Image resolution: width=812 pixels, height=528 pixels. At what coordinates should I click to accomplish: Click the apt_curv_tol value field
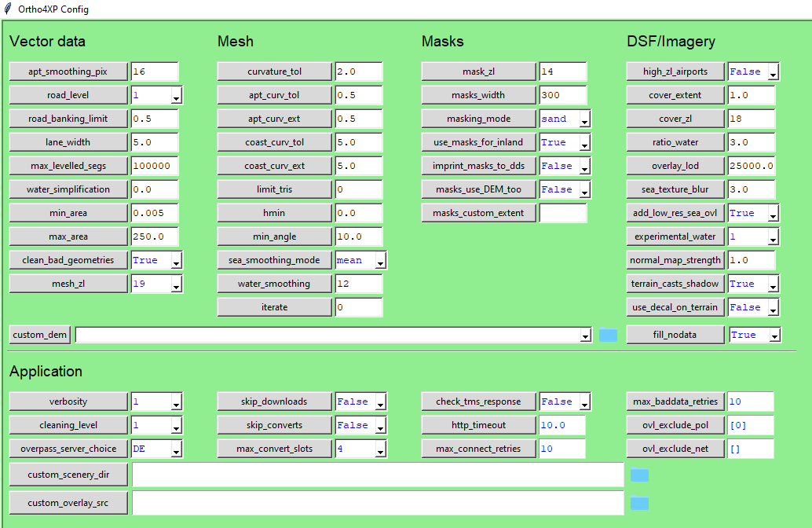coord(358,95)
